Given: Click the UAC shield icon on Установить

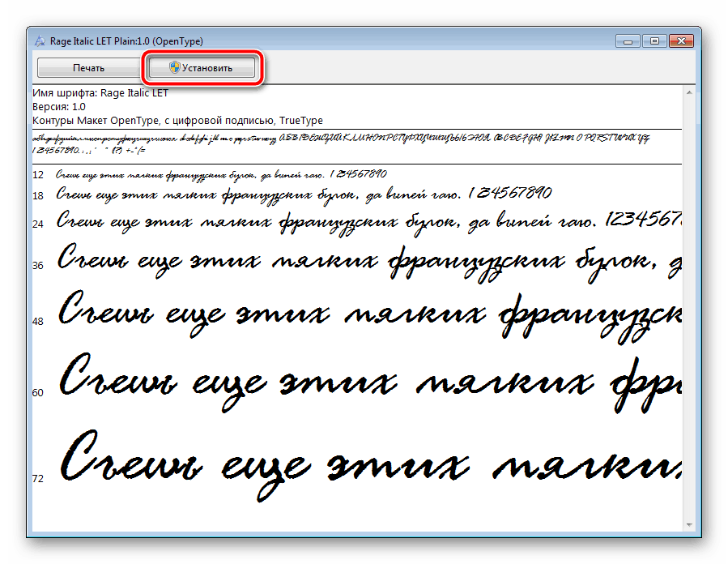Looking at the screenshot, I should [174, 68].
